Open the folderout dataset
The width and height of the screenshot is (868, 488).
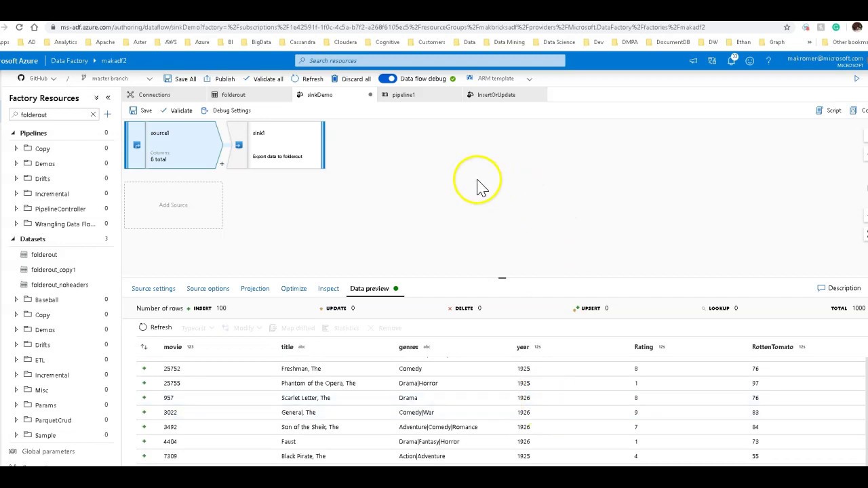(x=44, y=255)
